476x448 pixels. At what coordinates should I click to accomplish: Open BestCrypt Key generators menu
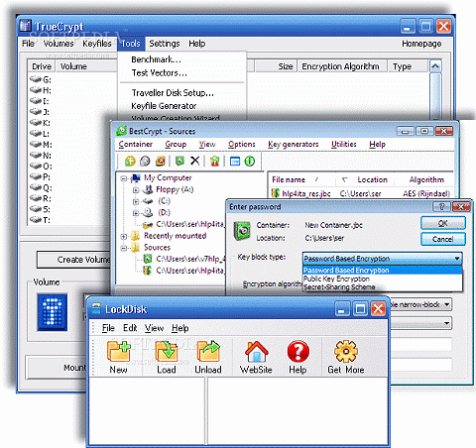[x=294, y=145]
